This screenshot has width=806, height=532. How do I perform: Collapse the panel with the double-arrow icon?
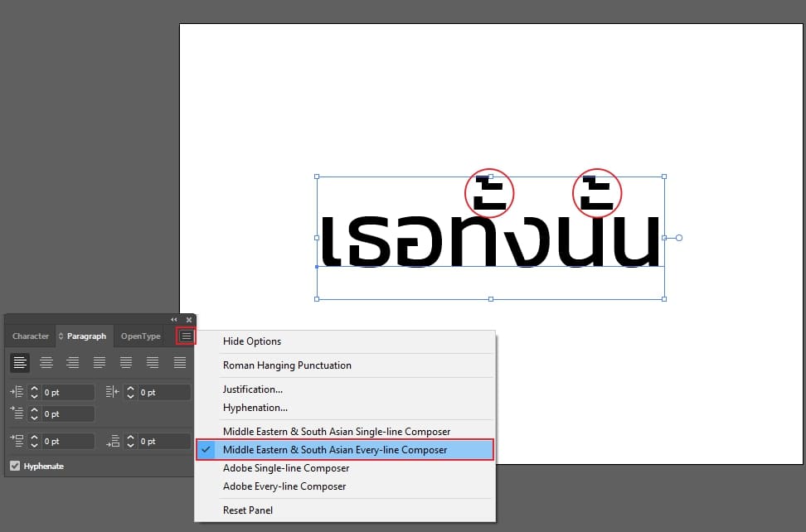click(174, 319)
